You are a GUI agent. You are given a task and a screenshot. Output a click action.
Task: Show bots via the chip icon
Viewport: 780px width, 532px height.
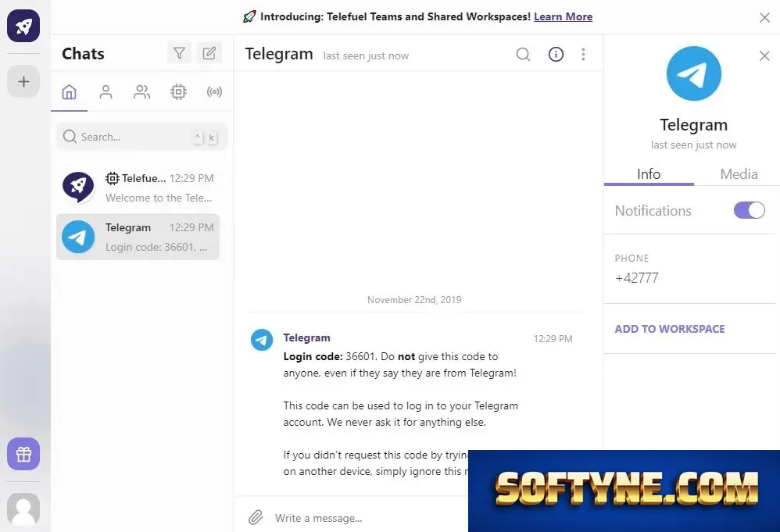[x=178, y=91]
